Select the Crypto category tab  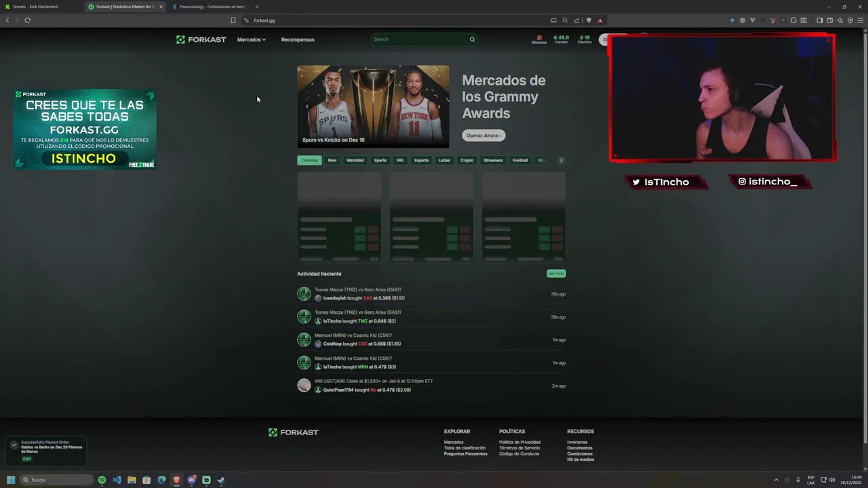pos(467,161)
